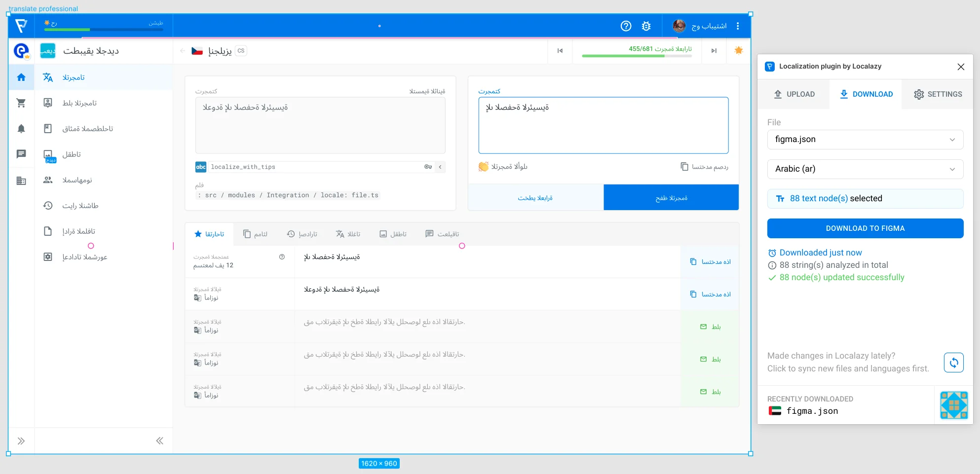
Task: Click the Download to Figma button
Action: [x=865, y=228]
